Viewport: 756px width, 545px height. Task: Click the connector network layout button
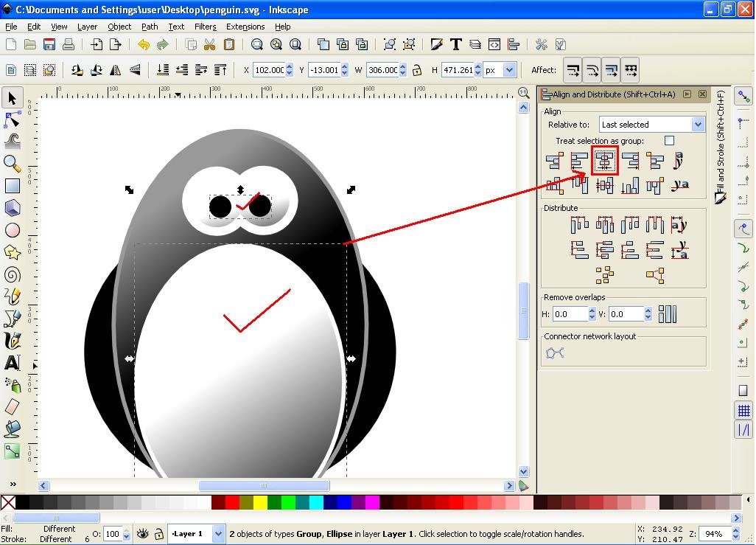click(x=554, y=353)
